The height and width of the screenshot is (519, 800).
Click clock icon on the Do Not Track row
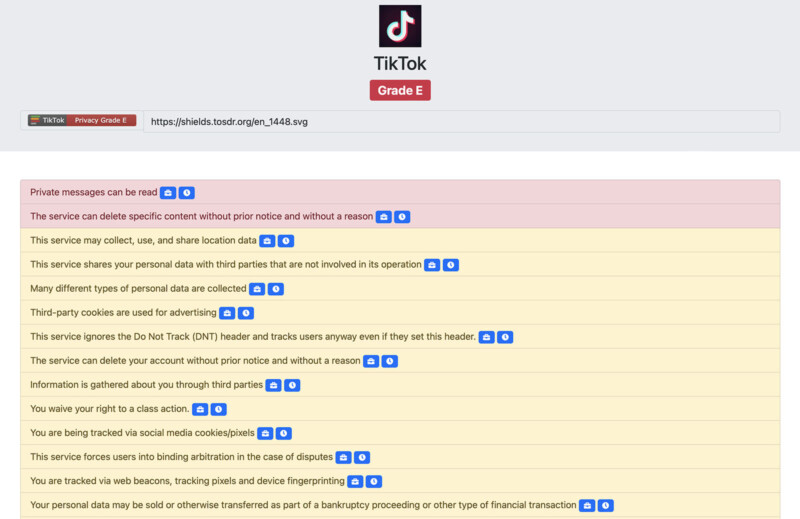point(505,337)
